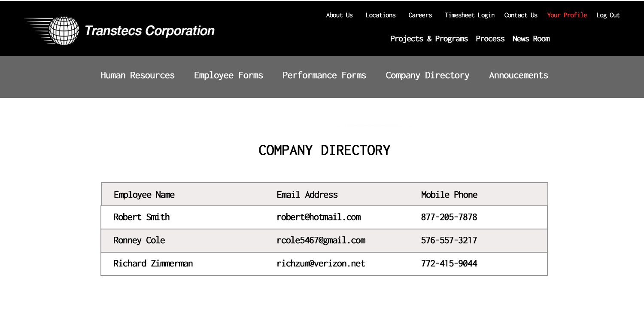Open Your Profile link
The image size is (644, 330).
click(x=567, y=15)
